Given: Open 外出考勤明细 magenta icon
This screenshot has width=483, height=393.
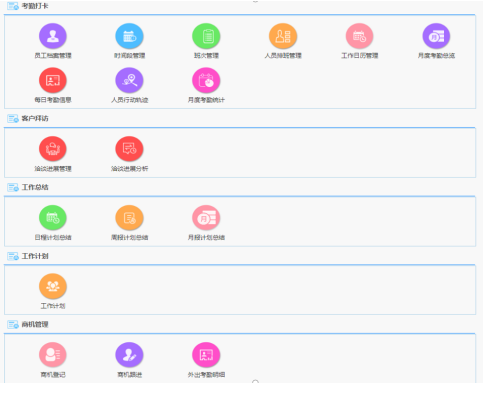Looking at the screenshot, I should [x=206, y=355].
